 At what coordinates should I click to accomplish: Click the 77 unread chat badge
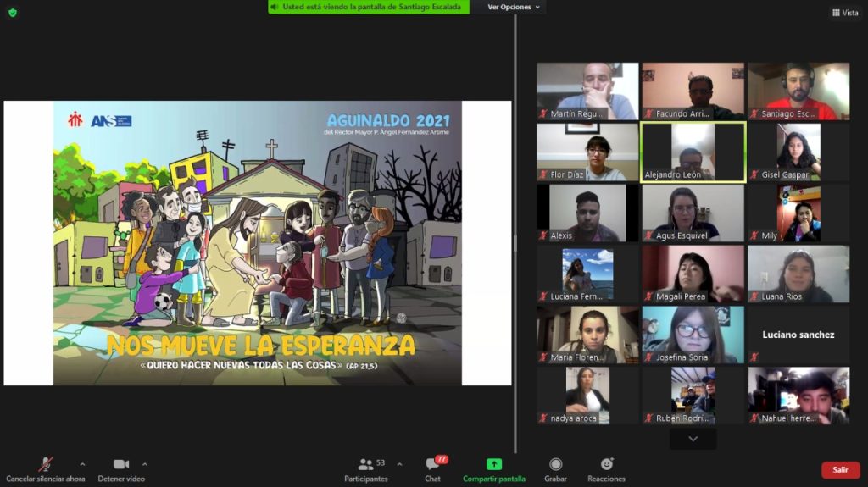441,459
